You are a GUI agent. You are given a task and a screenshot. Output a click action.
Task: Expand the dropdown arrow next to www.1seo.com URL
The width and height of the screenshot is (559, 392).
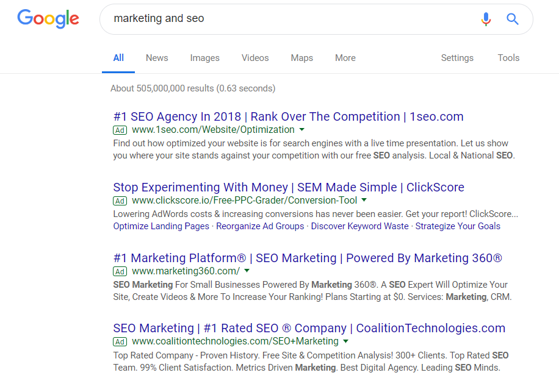[302, 130]
